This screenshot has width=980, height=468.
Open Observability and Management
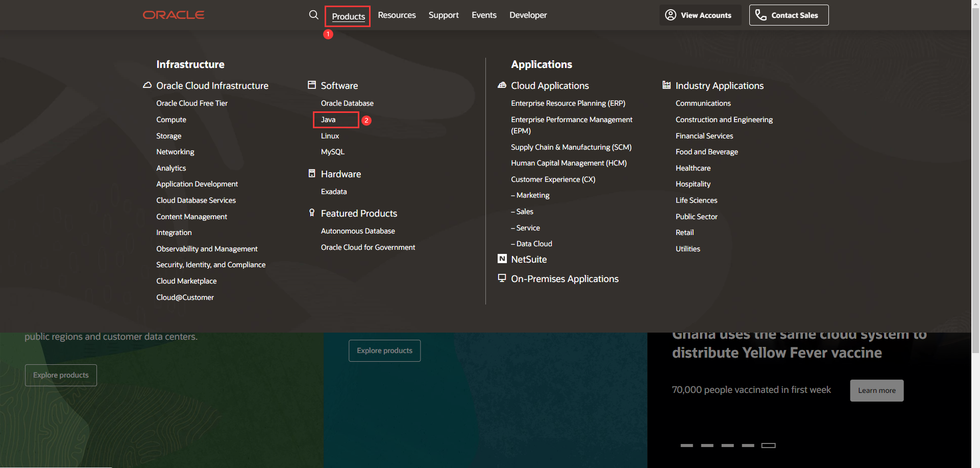point(207,249)
